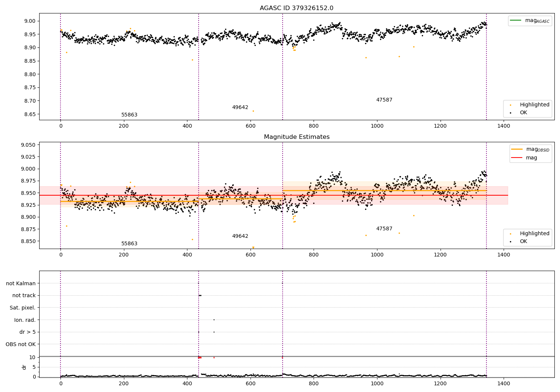Click the '49642' annotation in top plot
This screenshot has width=560, height=392.
tap(240, 108)
